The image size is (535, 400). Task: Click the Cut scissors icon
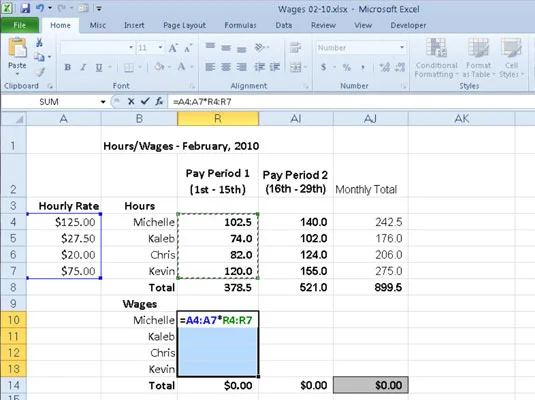click(x=40, y=43)
